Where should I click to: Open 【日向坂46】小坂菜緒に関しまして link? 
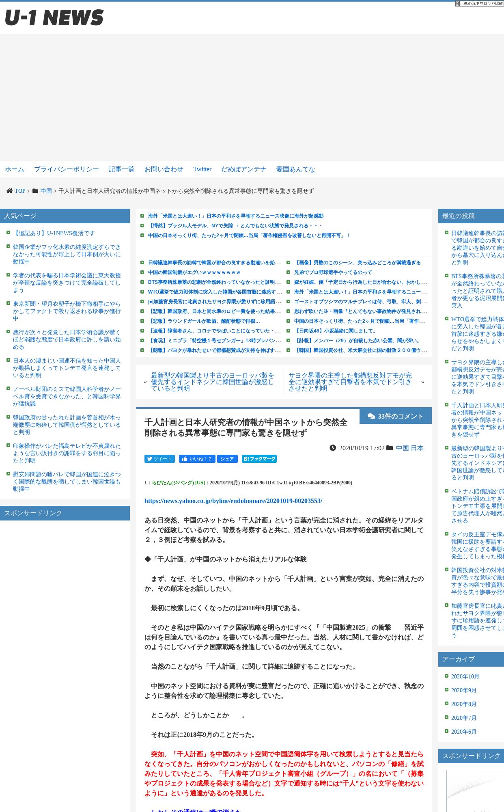336,331
